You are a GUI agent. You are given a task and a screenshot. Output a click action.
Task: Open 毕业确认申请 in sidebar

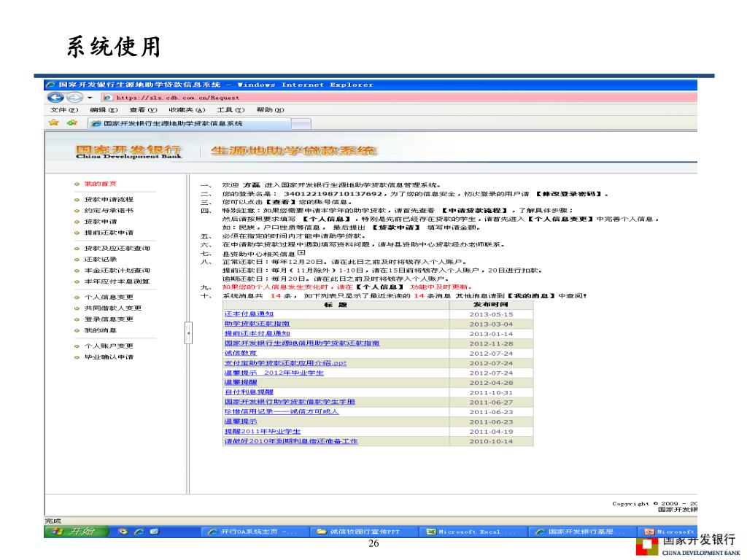click(109, 357)
